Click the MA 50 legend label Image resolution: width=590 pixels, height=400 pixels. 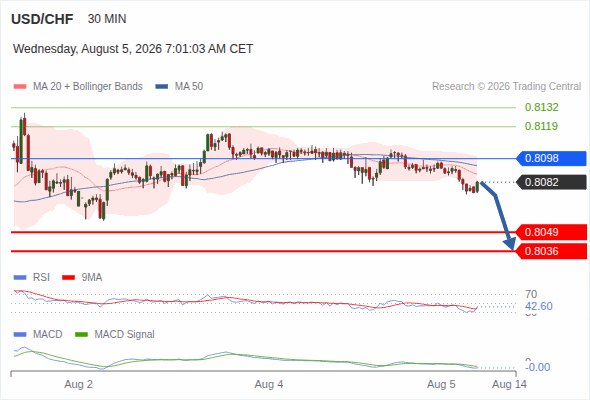coord(189,87)
